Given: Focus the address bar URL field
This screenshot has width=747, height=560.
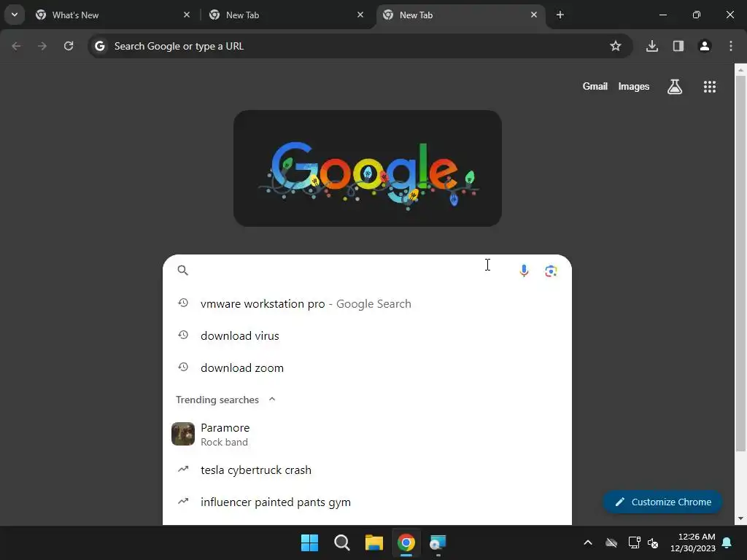Looking at the screenshot, I should tap(360, 46).
